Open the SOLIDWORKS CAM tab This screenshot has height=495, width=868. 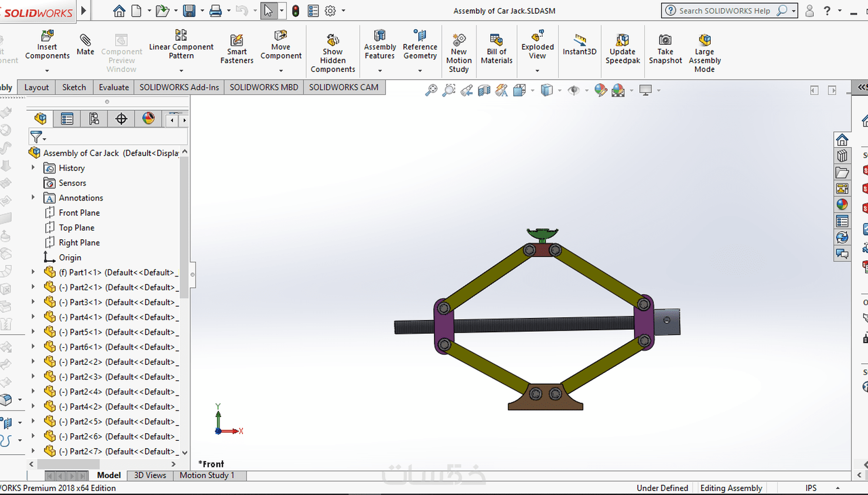(344, 87)
